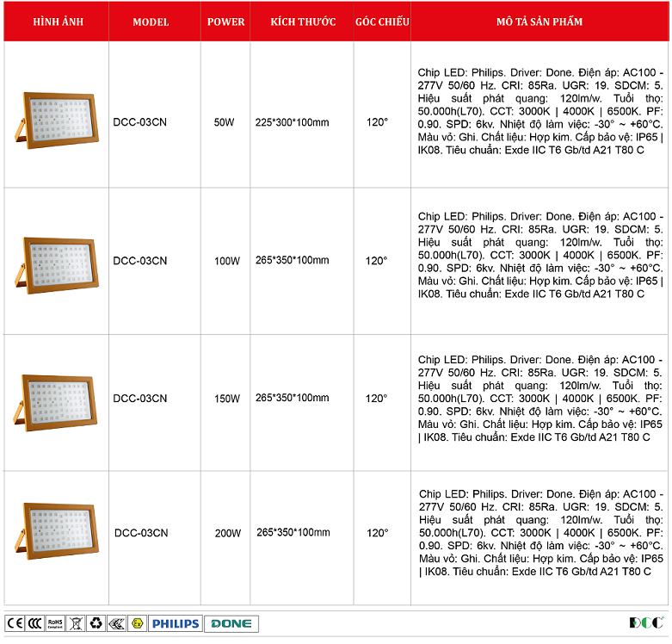Open the floodlight image in the 200W row

point(57,529)
